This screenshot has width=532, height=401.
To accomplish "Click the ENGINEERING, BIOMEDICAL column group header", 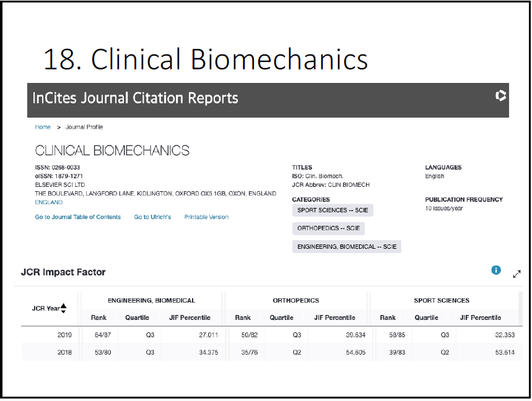I will pyautogui.click(x=151, y=301).
